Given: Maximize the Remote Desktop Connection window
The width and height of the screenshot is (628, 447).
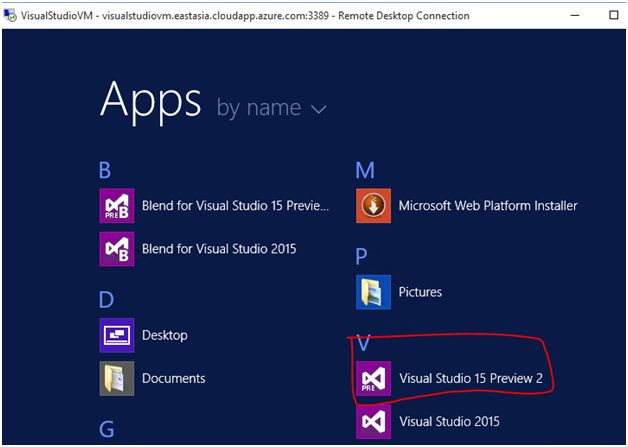Looking at the screenshot, I should [614, 15].
